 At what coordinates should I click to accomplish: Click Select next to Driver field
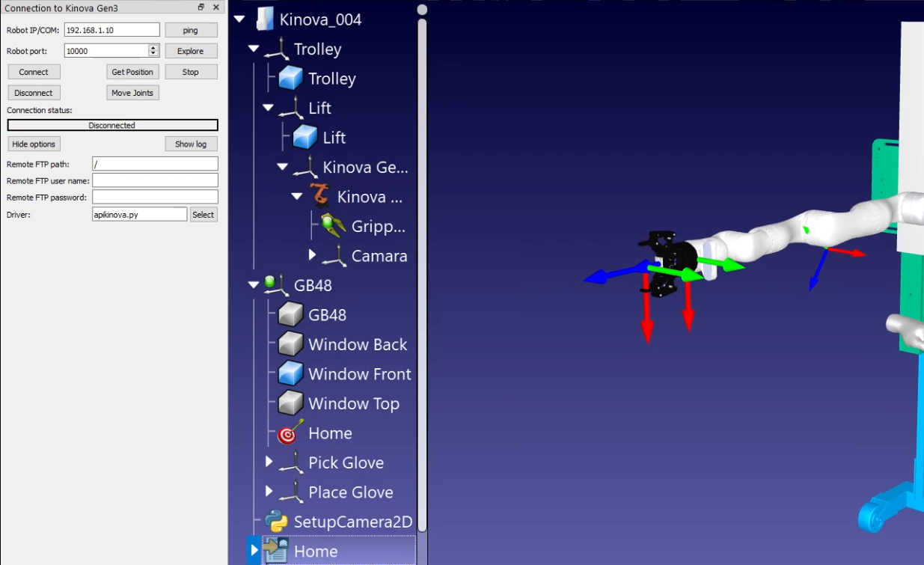click(x=204, y=214)
